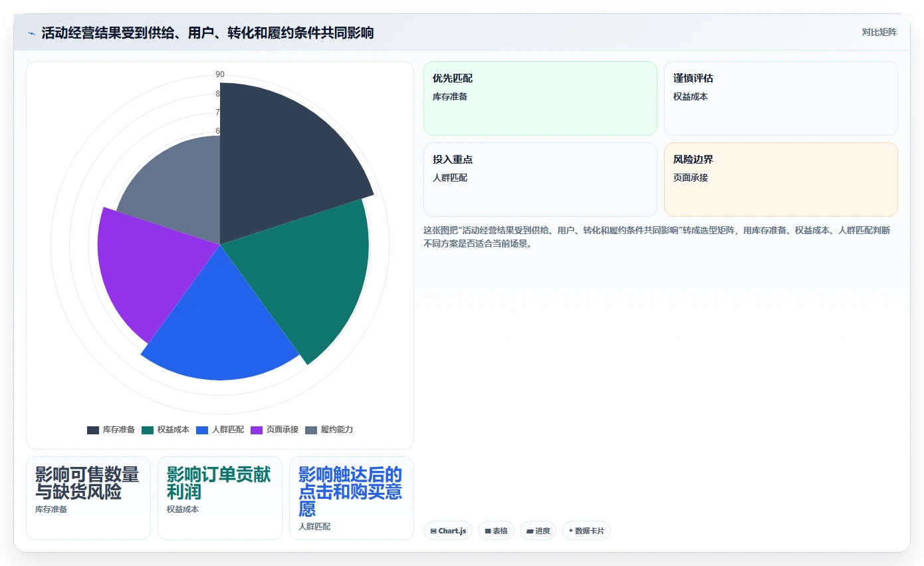Open the 影响触达后的点击和购买意愿 data card

[x=352, y=498]
